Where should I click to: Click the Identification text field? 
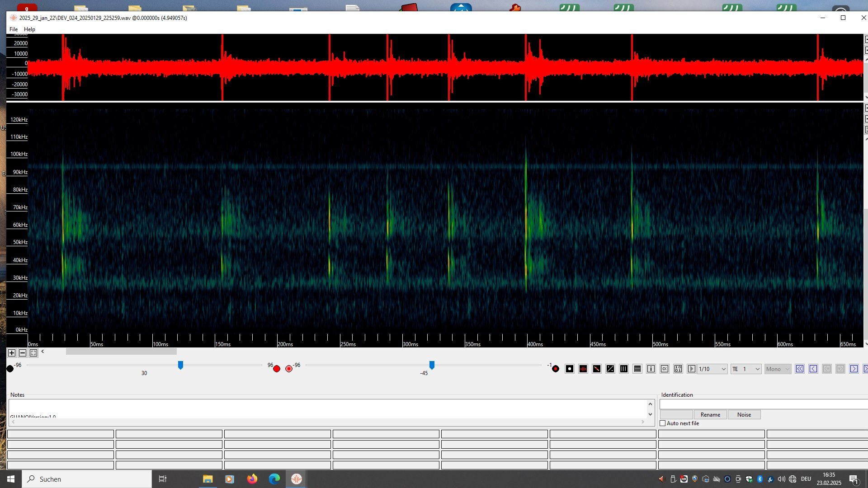[x=763, y=404]
